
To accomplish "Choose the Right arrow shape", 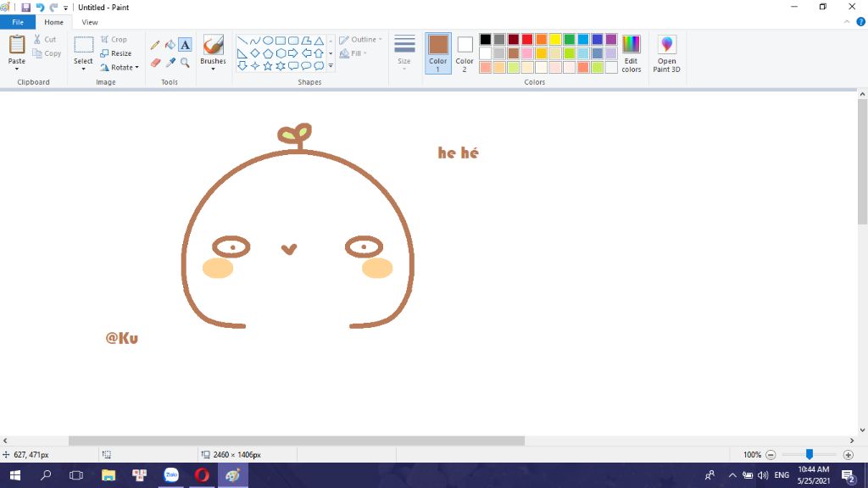I will click(292, 53).
